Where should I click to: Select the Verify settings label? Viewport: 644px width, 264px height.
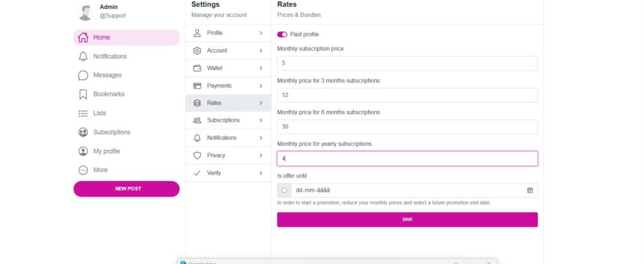coord(214,173)
